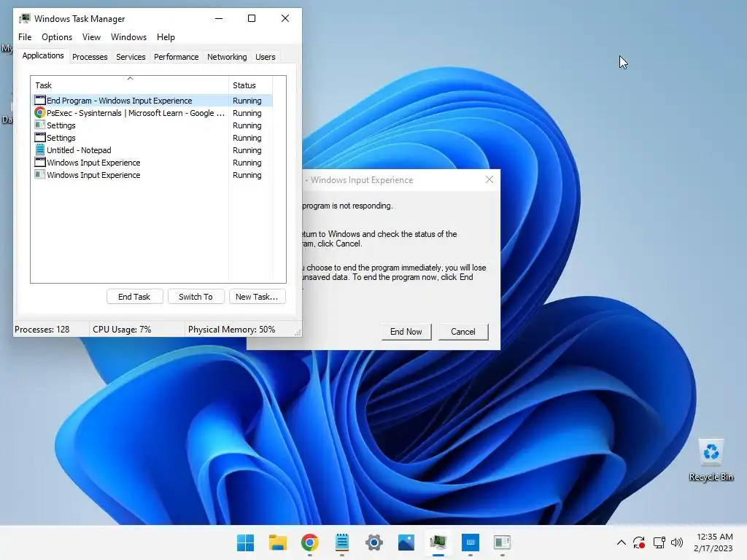Sort by the Status column header

[x=251, y=85]
